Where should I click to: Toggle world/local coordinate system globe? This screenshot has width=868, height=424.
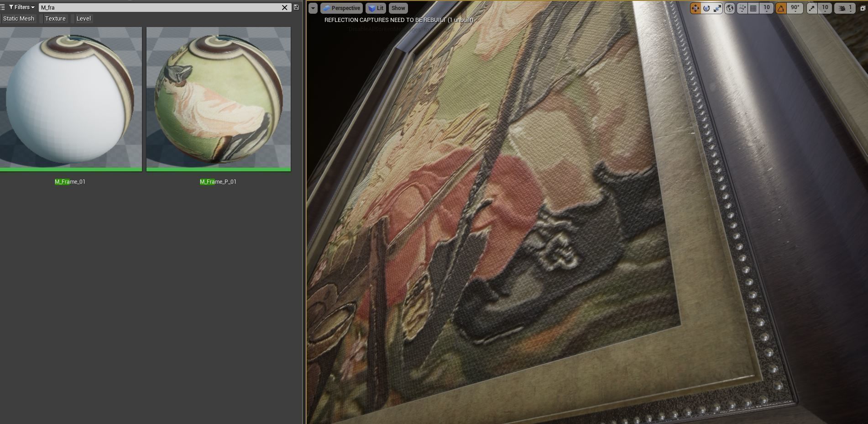[x=730, y=8]
